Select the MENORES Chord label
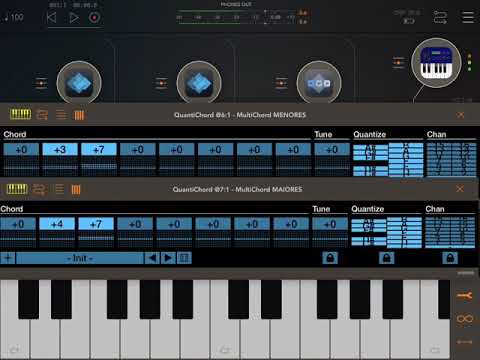The height and width of the screenshot is (360, 480). 15,134
